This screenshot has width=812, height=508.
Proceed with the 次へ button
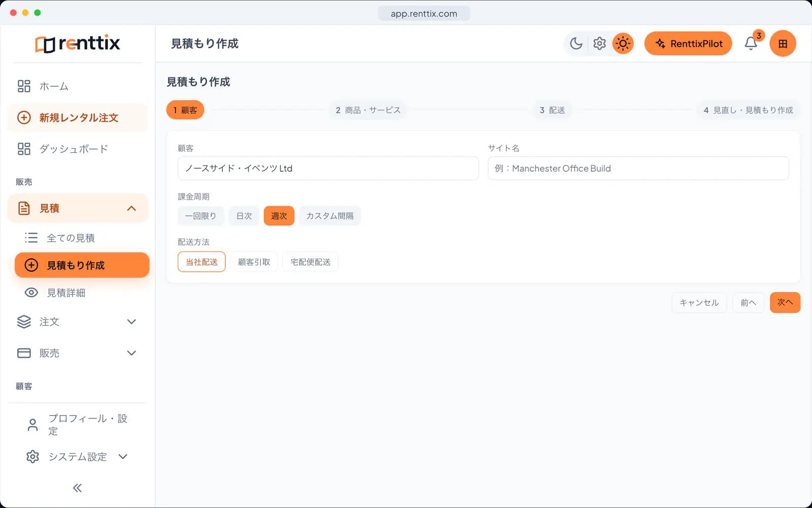(785, 303)
